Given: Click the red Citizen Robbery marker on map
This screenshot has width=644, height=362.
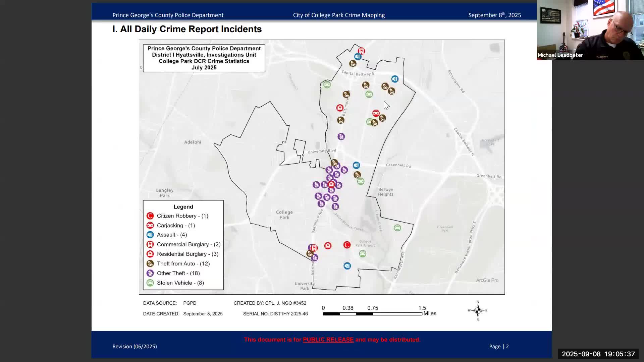Looking at the screenshot, I should tap(347, 245).
